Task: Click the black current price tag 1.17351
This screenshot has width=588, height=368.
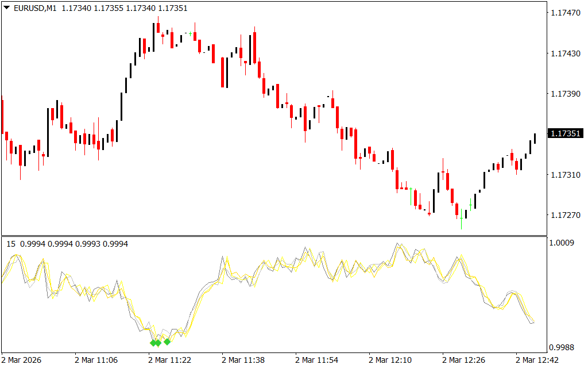Action: pos(566,133)
